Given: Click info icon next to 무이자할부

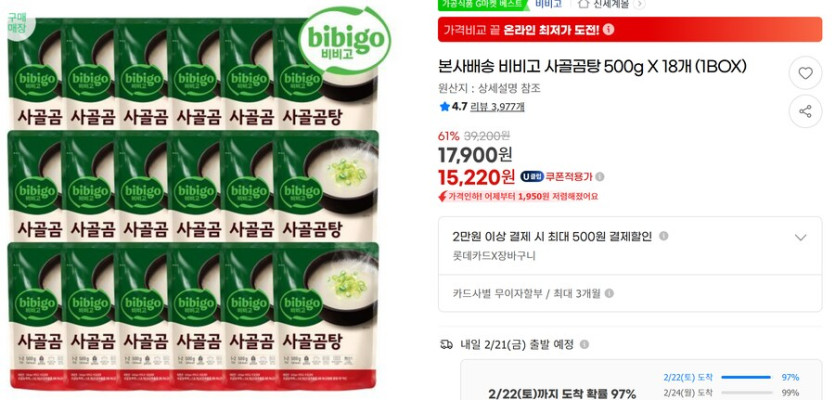Looking at the screenshot, I should (x=609, y=293).
